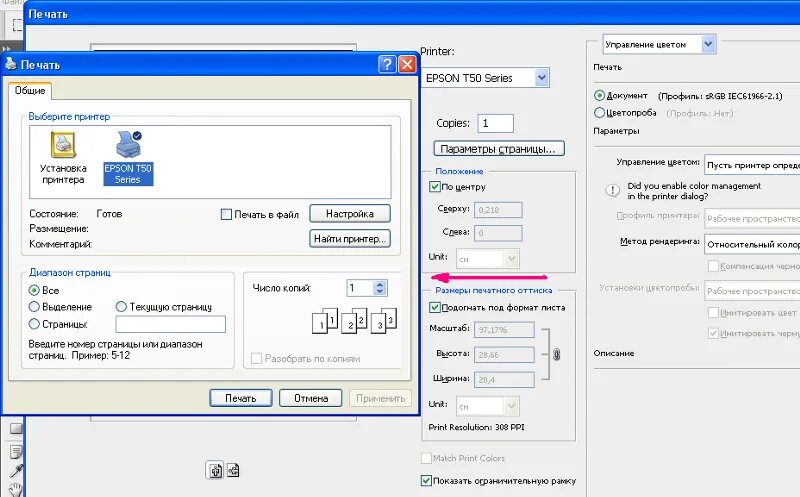Select the Eyedropper tool in left toolbar

pyautogui.click(x=16, y=470)
